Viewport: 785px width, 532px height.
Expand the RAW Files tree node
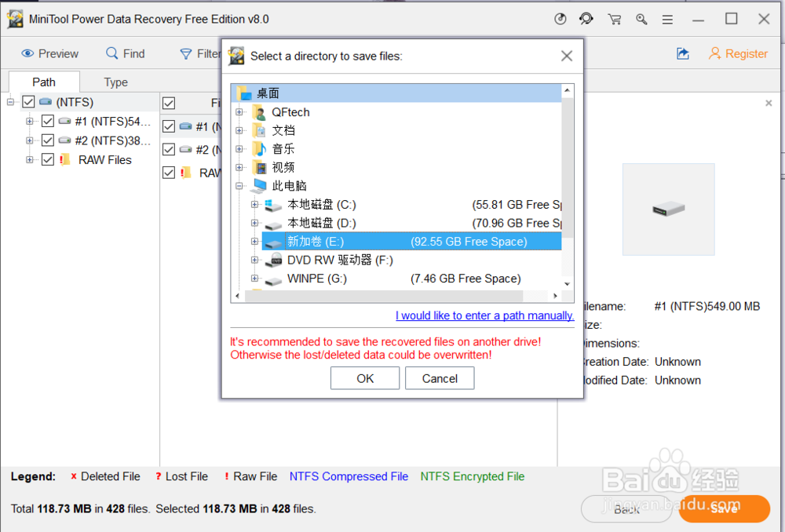tap(30, 159)
